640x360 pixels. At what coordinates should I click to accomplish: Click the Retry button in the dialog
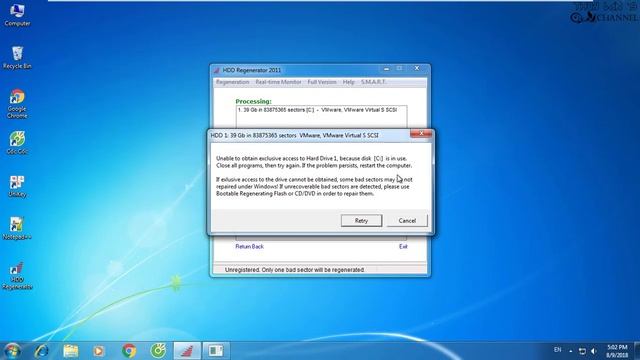(361, 220)
